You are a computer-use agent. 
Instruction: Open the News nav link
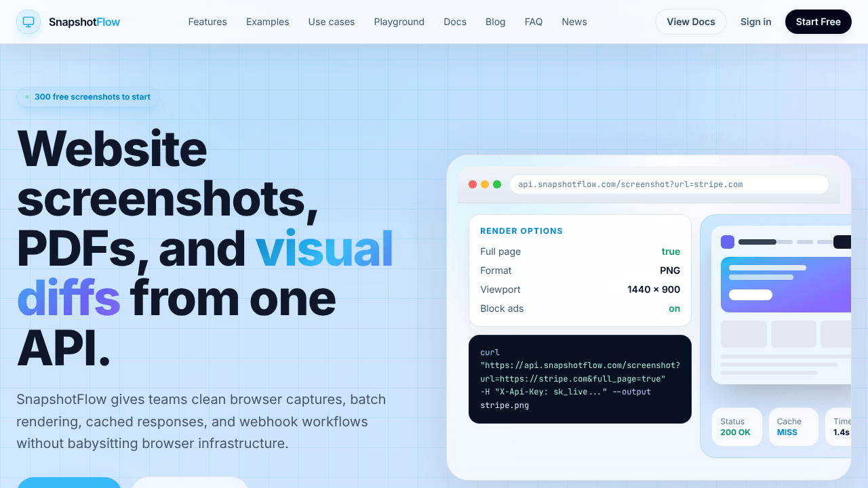(574, 22)
